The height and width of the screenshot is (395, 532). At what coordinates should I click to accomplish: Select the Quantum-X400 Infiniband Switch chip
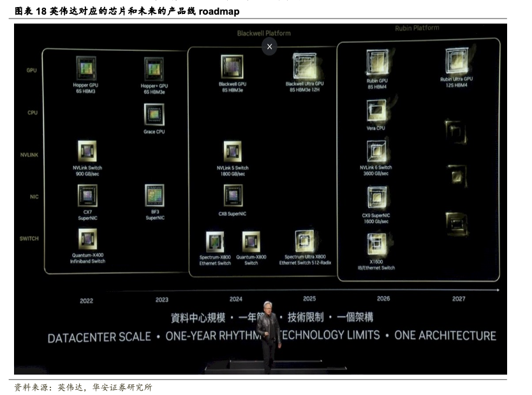tap(87, 239)
